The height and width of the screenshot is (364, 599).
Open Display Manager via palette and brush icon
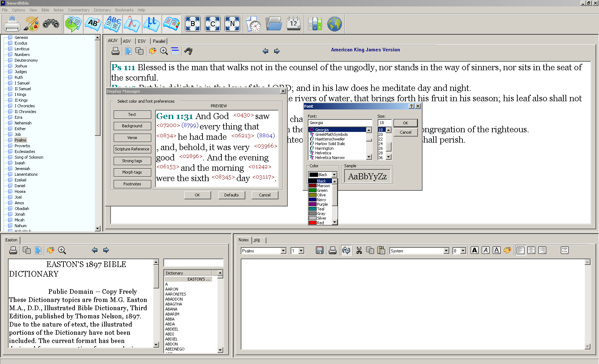pos(31,24)
